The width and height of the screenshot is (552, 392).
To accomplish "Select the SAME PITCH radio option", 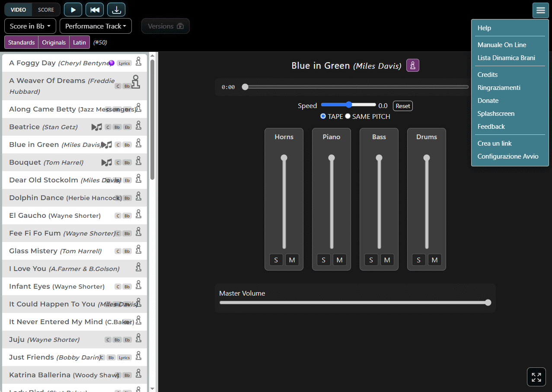I will (348, 116).
